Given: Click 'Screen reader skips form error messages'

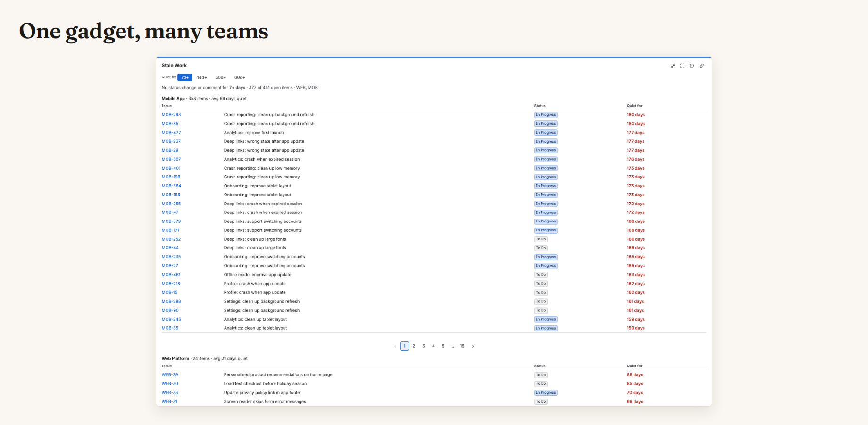Looking at the screenshot, I should click(265, 402).
